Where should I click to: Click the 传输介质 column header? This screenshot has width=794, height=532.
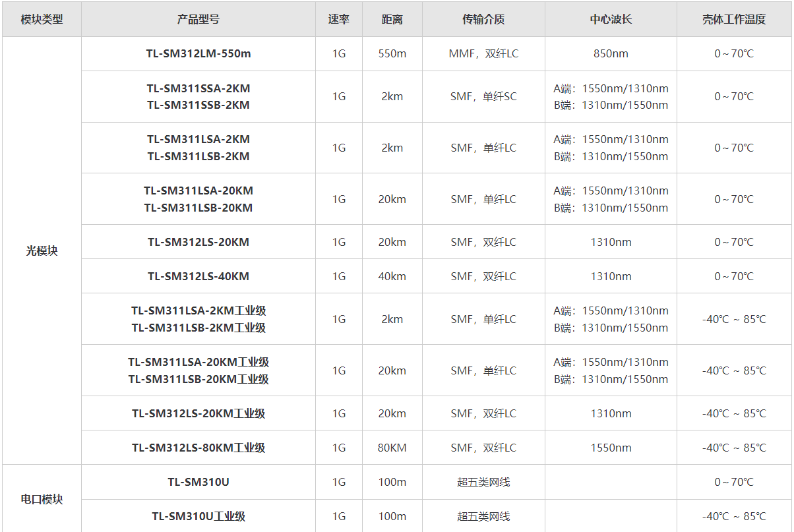point(483,19)
